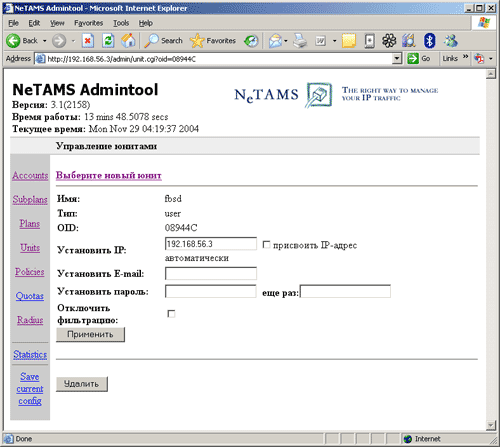
Task: Click the Refresh page icon
Action: (108, 41)
